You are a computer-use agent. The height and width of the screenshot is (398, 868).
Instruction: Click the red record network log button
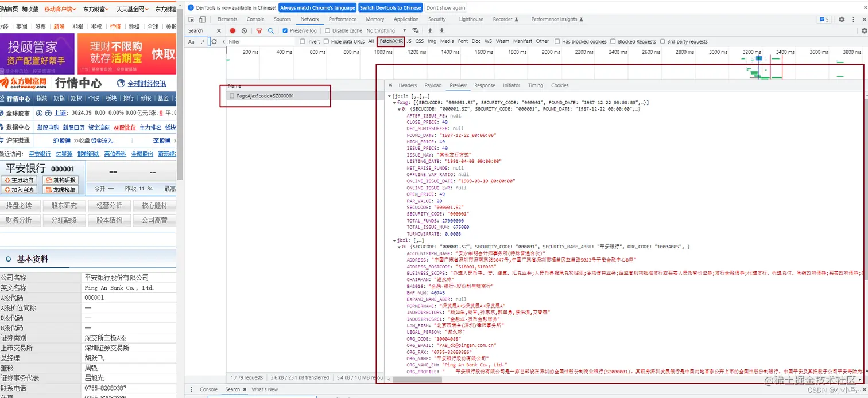point(233,30)
